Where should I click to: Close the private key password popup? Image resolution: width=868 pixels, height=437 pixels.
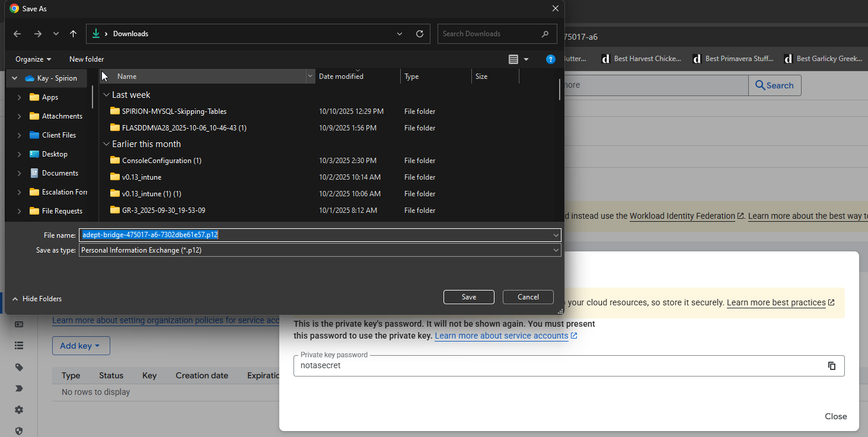click(x=836, y=416)
